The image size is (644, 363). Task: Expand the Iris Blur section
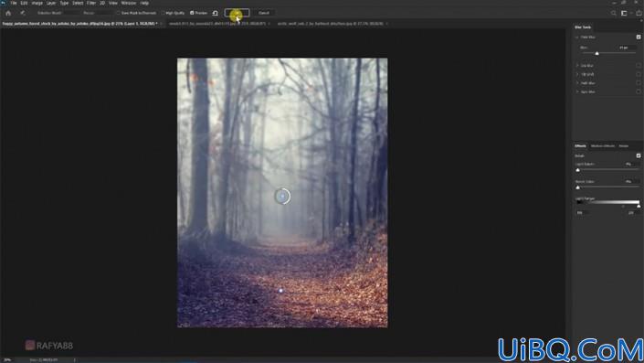577,65
